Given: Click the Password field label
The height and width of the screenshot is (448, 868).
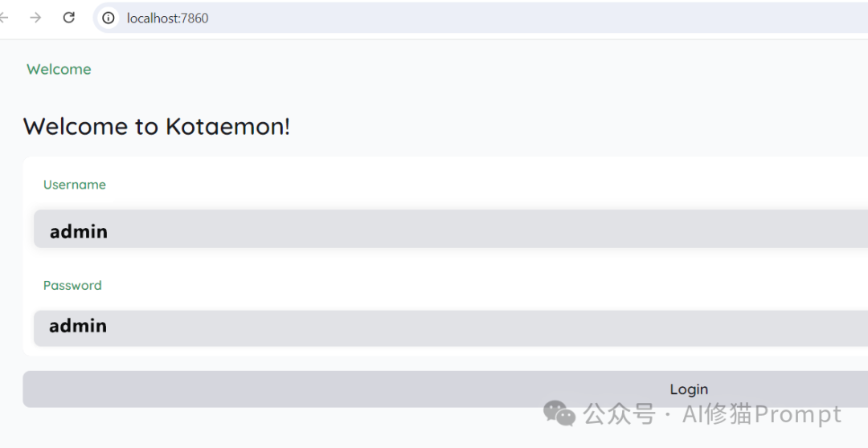Looking at the screenshot, I should click(x=72, y=285).
